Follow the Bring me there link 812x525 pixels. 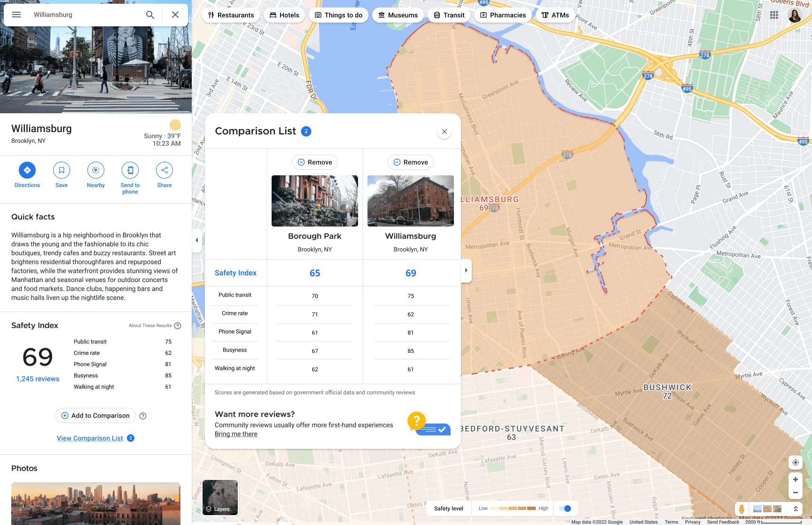tap(236, 434)
